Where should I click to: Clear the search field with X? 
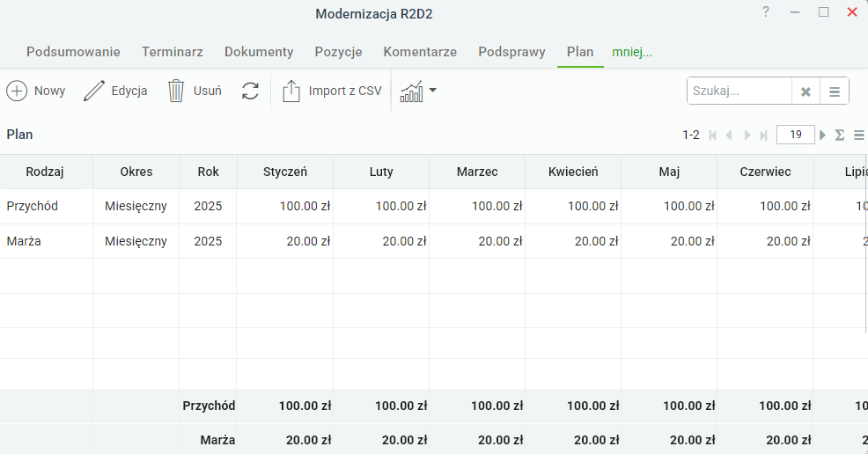click(805, 92)
